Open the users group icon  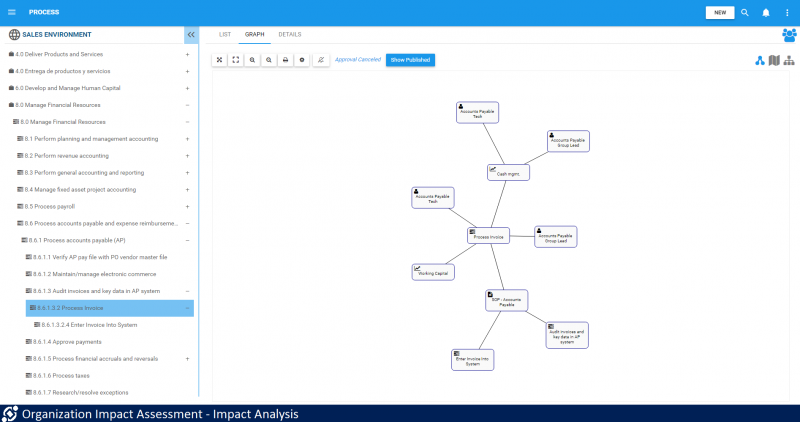[789, 34]
